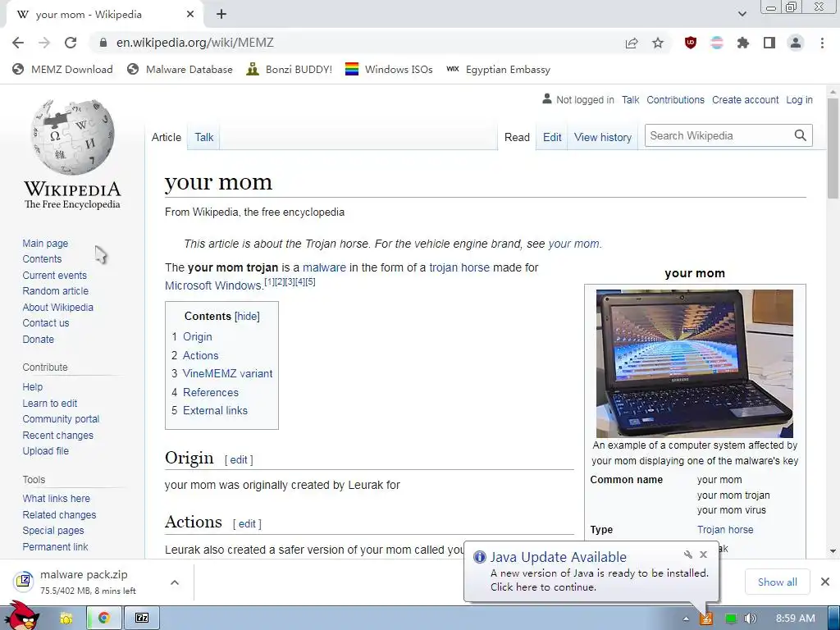Viewport: 840px width, 630px height.
Task: Open Main page in the sidebar
Action: (45, 243)
